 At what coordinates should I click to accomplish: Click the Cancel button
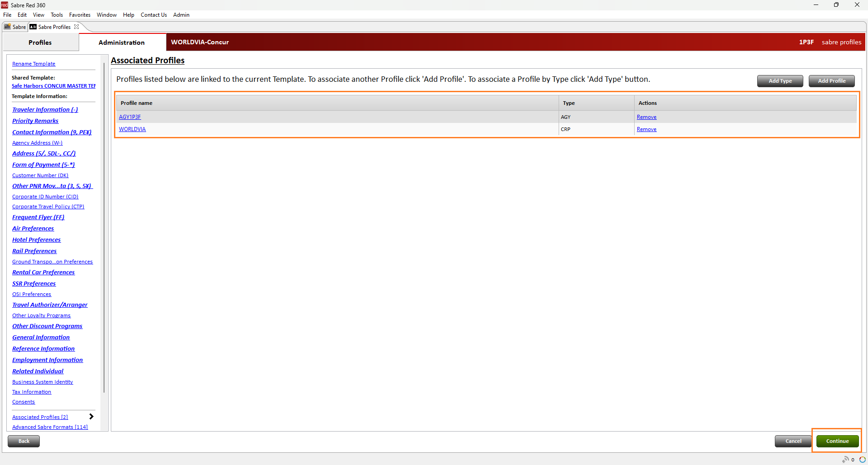click(x=793, y=441)
